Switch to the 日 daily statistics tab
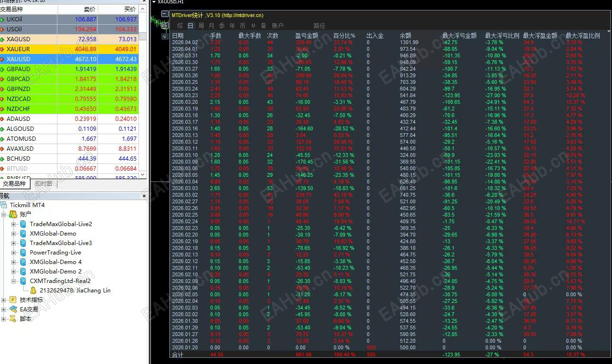 point(191,26)
